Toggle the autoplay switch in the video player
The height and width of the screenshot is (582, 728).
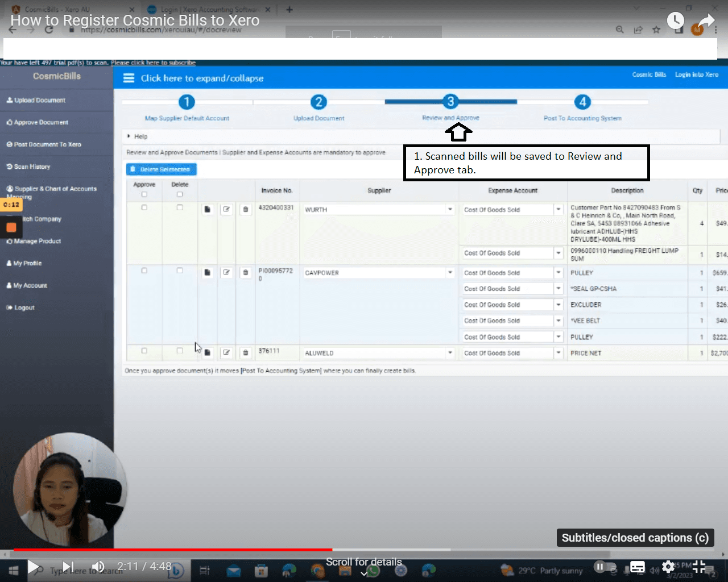click(605, 567)
